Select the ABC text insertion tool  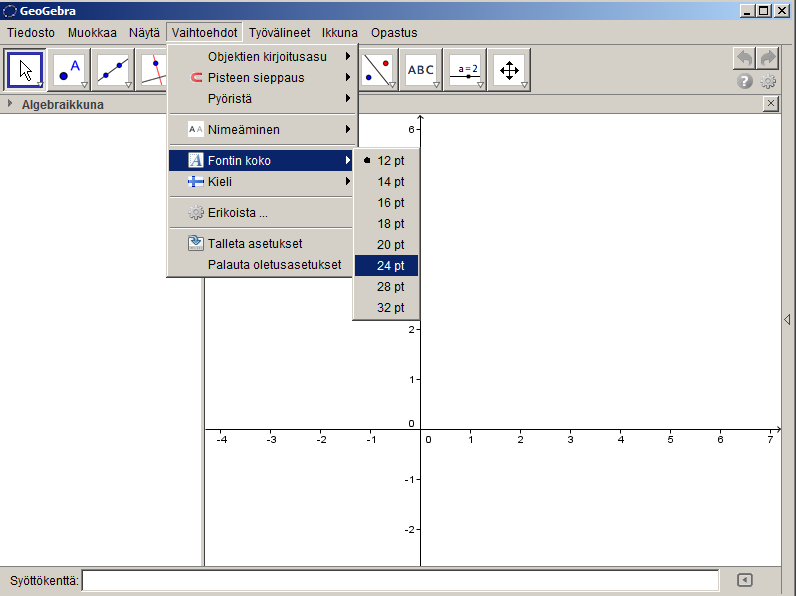coord(421,70)
